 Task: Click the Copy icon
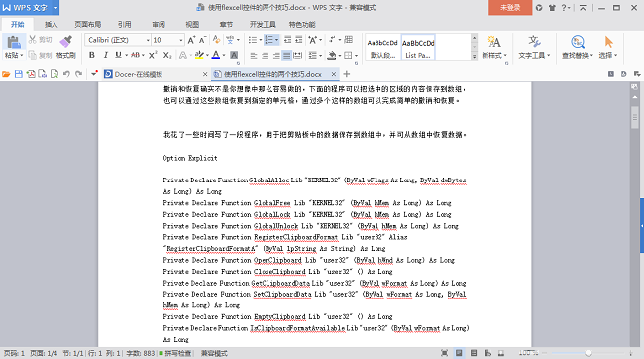point(33,55)
